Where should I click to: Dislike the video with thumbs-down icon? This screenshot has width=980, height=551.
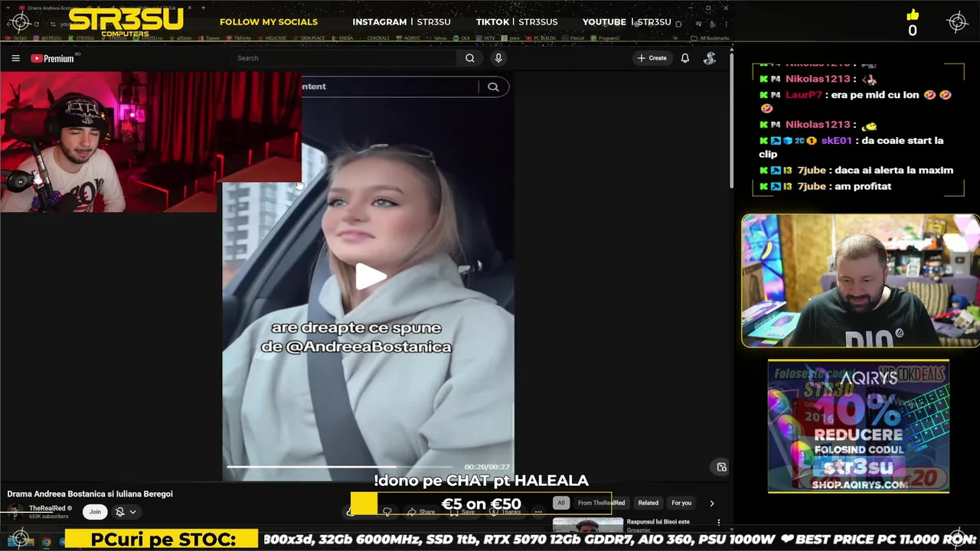[x=387, y=512]
